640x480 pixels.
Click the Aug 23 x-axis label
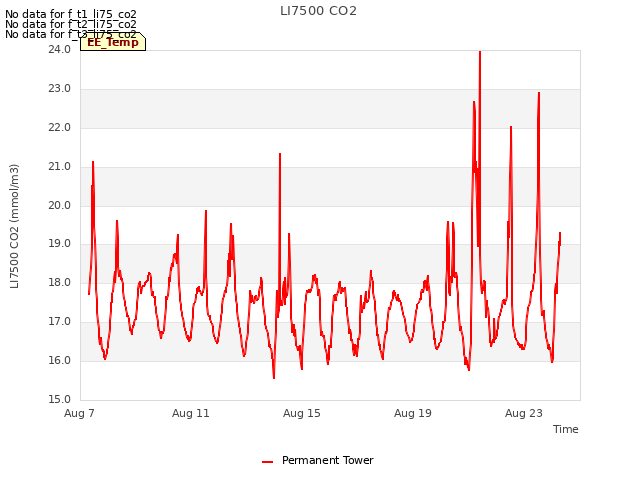[524, 413]
